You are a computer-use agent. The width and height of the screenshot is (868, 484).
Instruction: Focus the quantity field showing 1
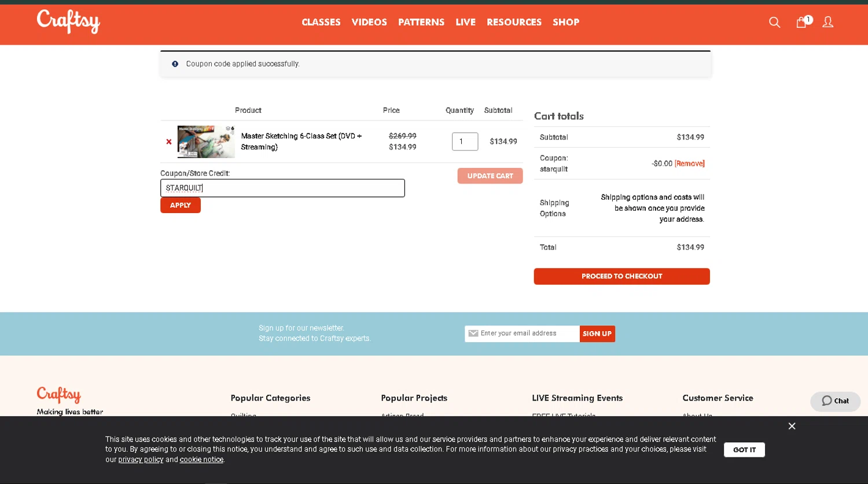pyautogui.click(x=465, y=141)
